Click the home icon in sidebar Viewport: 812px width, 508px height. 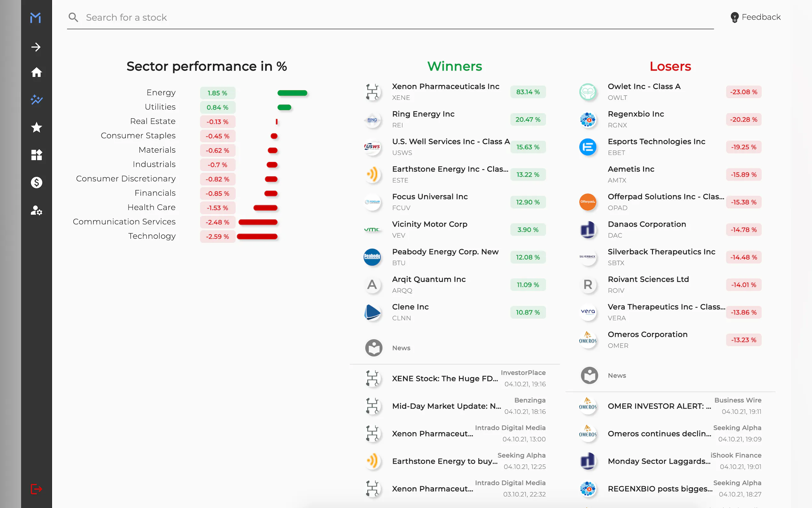click(x=36, y=72)
